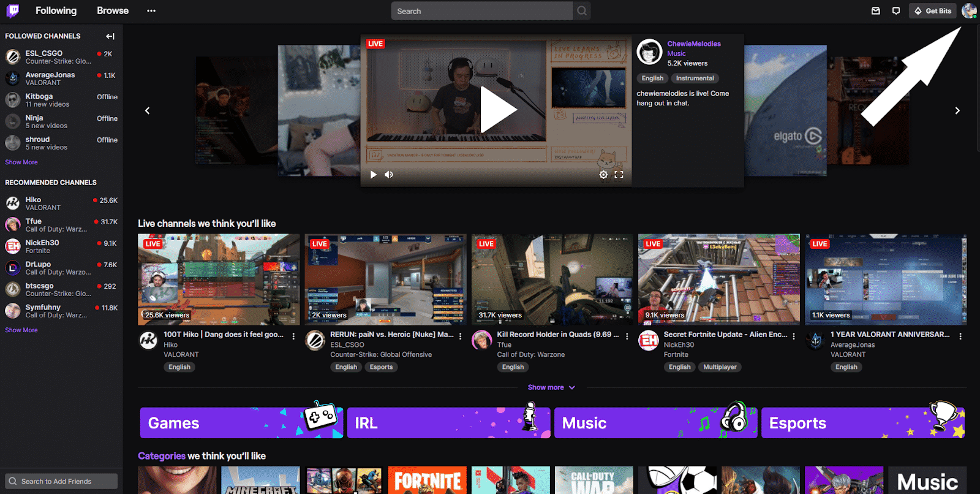980x494 pixels.
Task: Click ESL_CSGO avatar under stream card
Action: [x=315, y=340]
